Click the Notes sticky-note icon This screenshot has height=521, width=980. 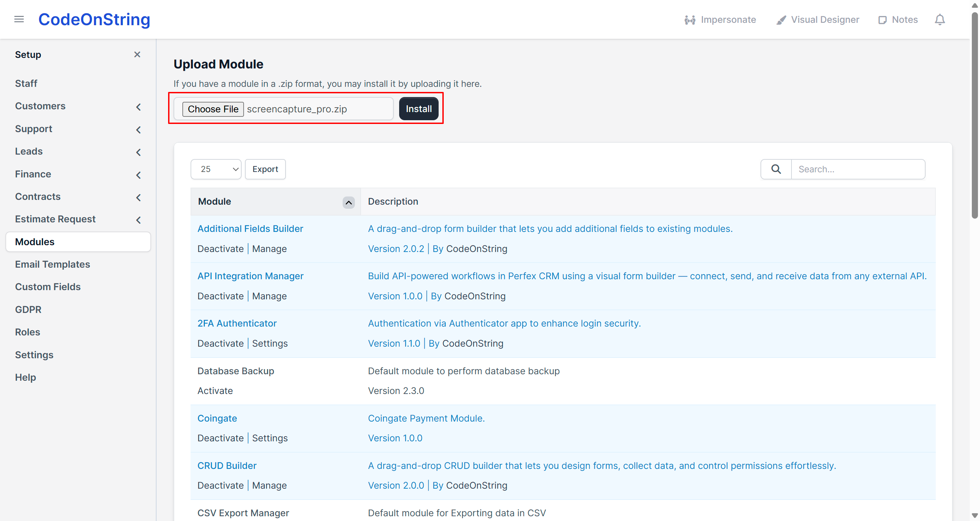pos(882,20)
